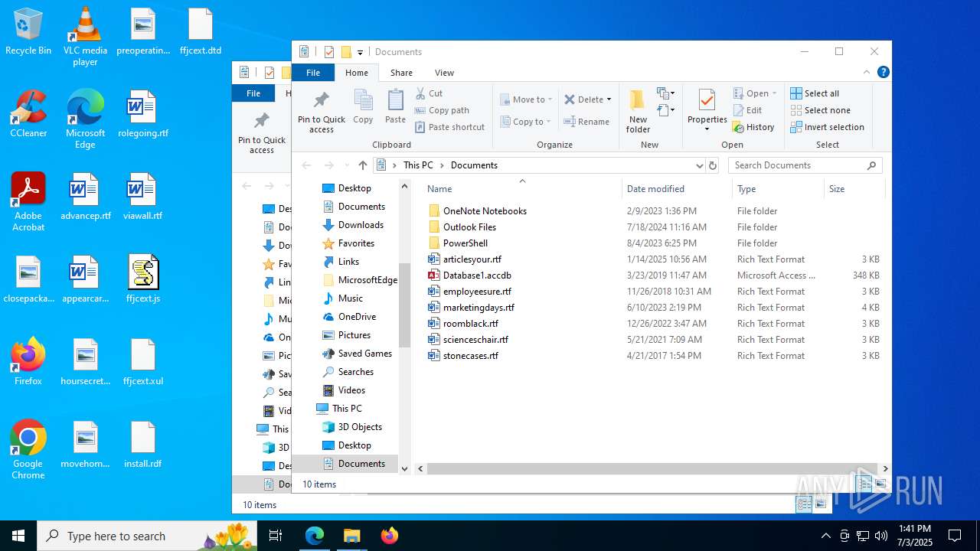This screenshot has height=551, width=980.
Task: Open File tab in back Explorer window
Action: click(x=253, y=93)
